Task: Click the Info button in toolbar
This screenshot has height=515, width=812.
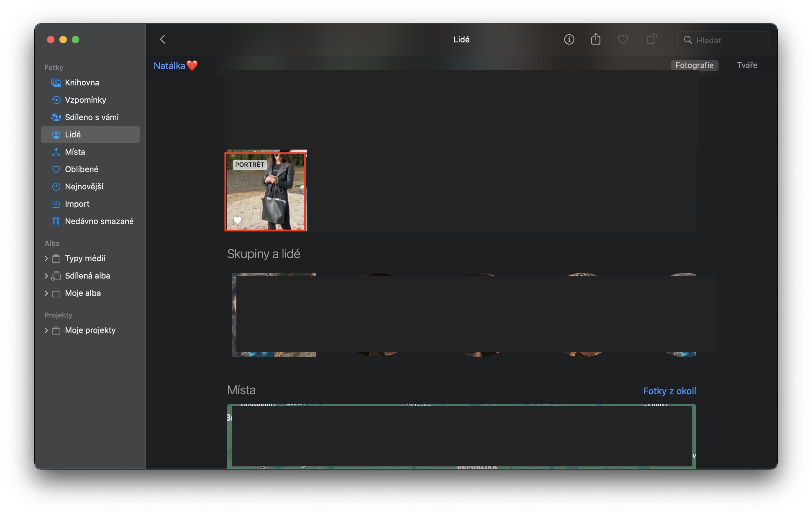Action: click(569, 39)
